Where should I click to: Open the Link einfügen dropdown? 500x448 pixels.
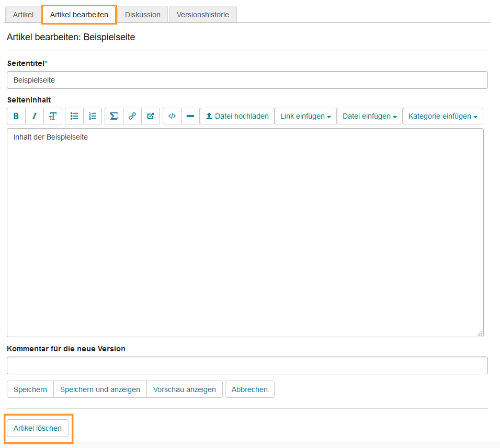pos(305,116)
